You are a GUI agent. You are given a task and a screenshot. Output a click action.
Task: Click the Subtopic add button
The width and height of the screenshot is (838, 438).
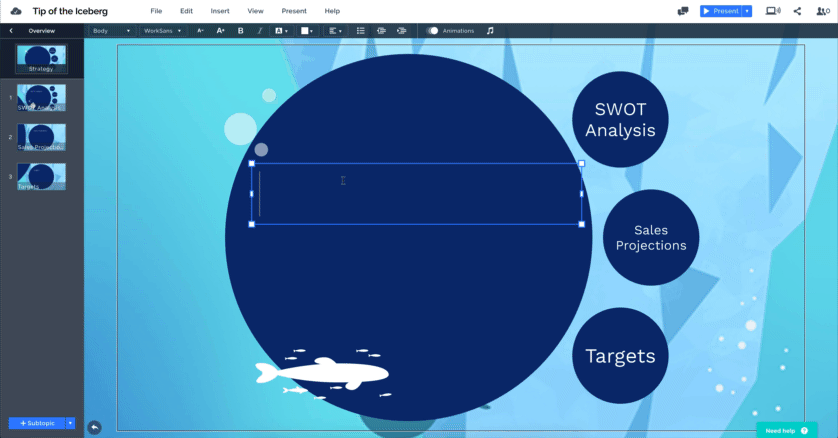pos(37,423)
